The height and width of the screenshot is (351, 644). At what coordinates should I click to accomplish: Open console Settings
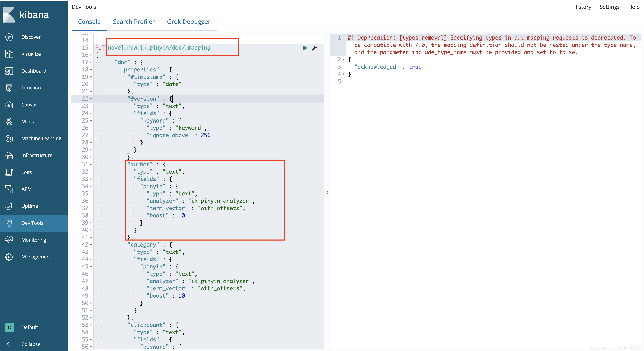609,7
